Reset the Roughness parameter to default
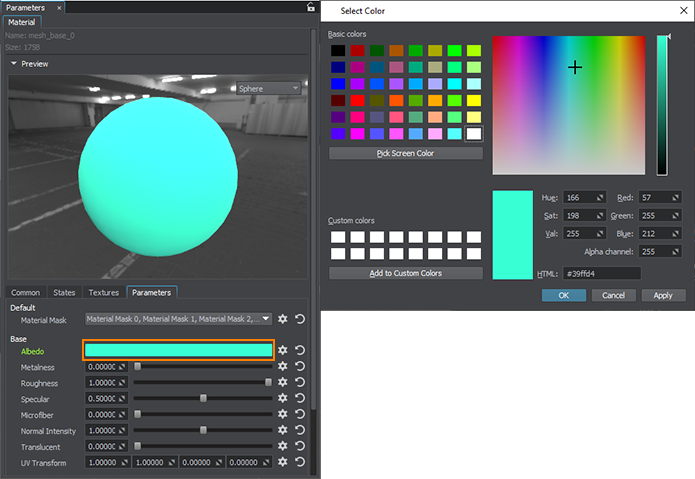Image resolution: width=695 pixels, height=479 pixels. 300,383
